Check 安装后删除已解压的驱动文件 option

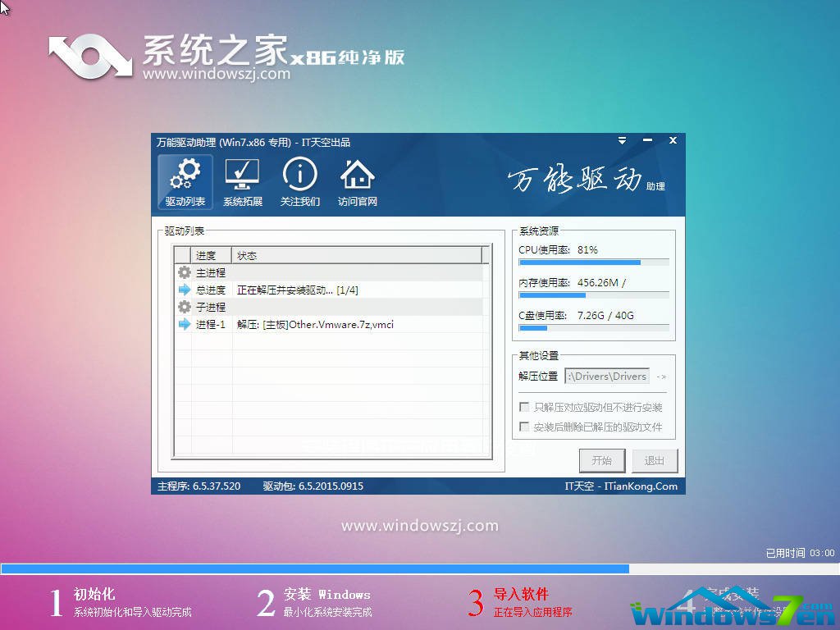[x=523, y=426]
